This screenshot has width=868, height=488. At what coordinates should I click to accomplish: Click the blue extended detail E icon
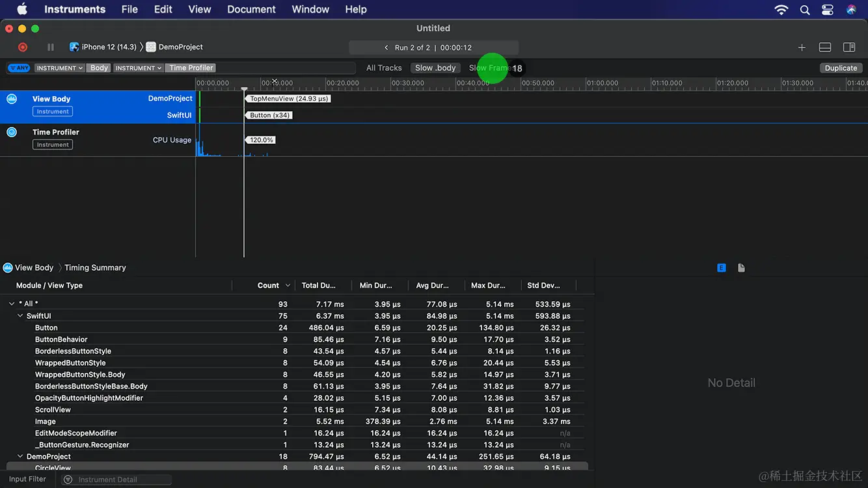click(x=722, y=267)
